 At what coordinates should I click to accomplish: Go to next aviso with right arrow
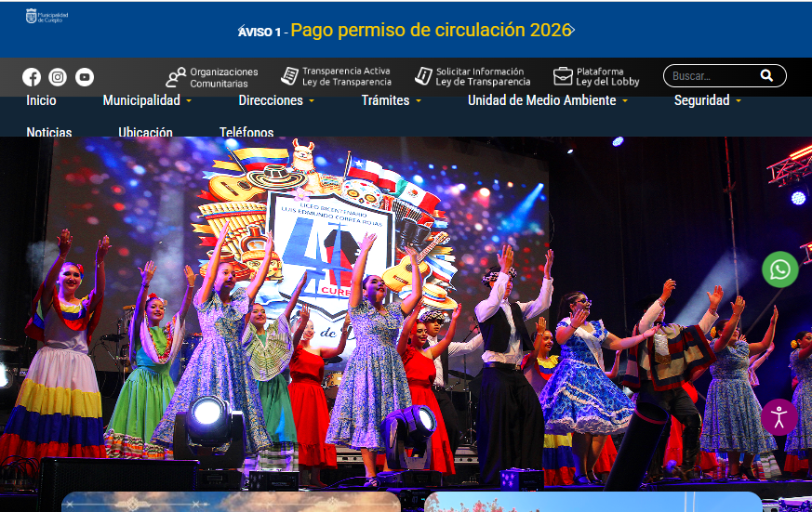point(571,30)
